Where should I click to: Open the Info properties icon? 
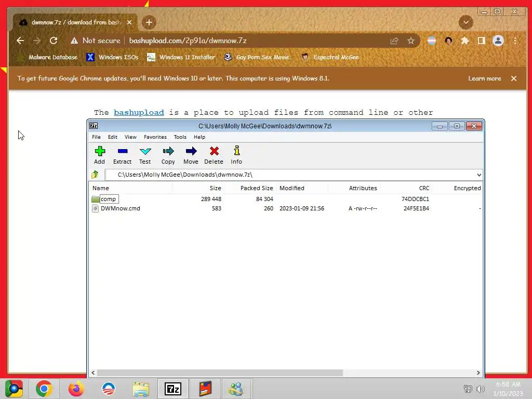point(236,155)
